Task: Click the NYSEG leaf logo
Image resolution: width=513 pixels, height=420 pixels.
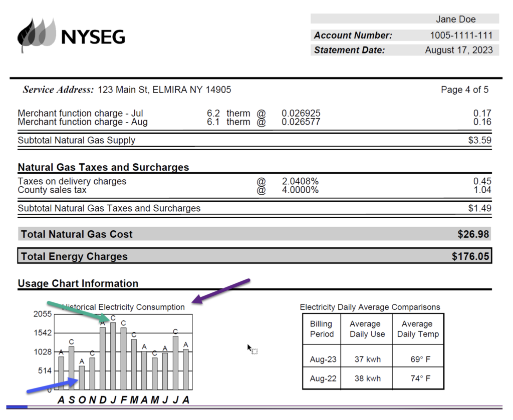Action: coord(37,35)
